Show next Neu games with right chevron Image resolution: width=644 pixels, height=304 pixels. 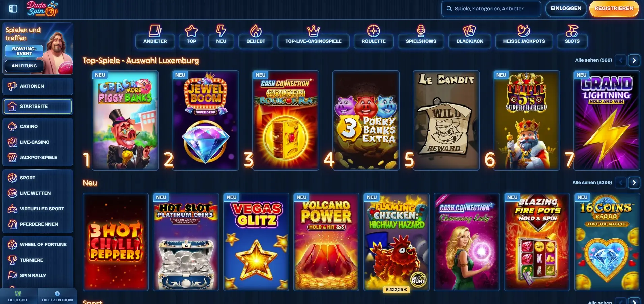point(634,183)
